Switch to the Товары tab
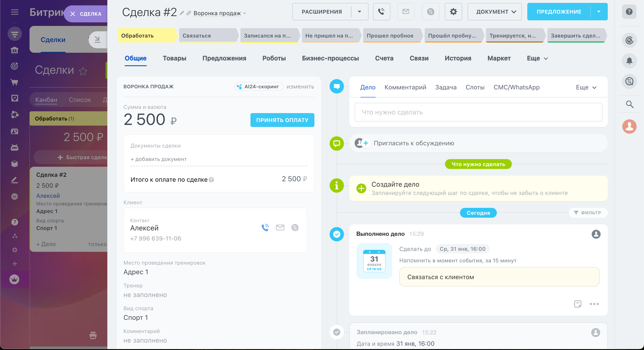This screenshot has height=350, width=644. [174, 58]
